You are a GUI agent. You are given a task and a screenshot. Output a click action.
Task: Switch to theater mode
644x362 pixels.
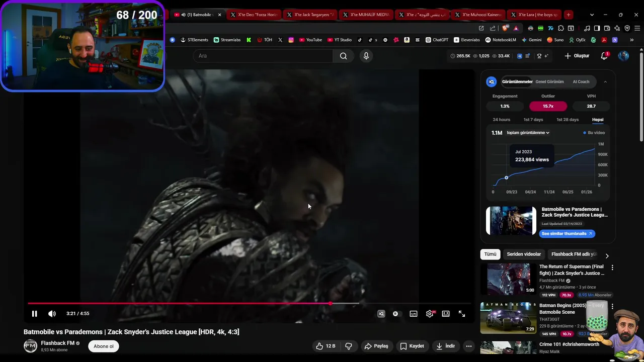[446, 314]
